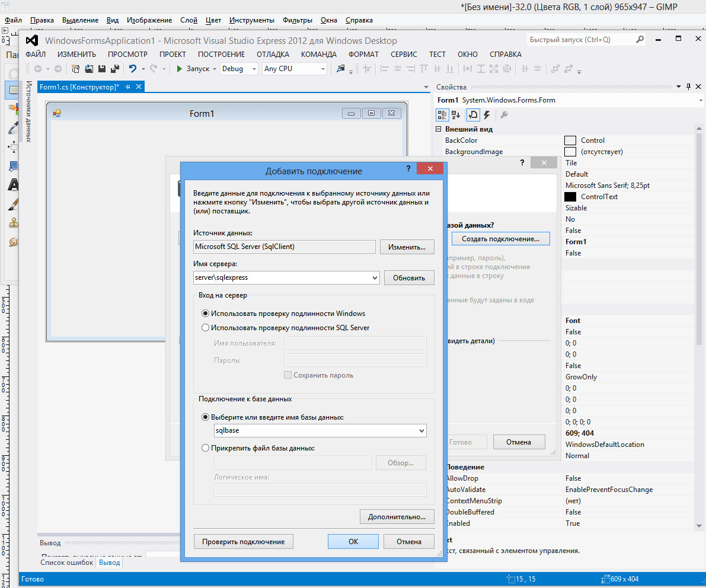The height and width of the screenshot is (588, 706).
Task: Open the Properties object selector dropdown
Action: click(701, 100)
